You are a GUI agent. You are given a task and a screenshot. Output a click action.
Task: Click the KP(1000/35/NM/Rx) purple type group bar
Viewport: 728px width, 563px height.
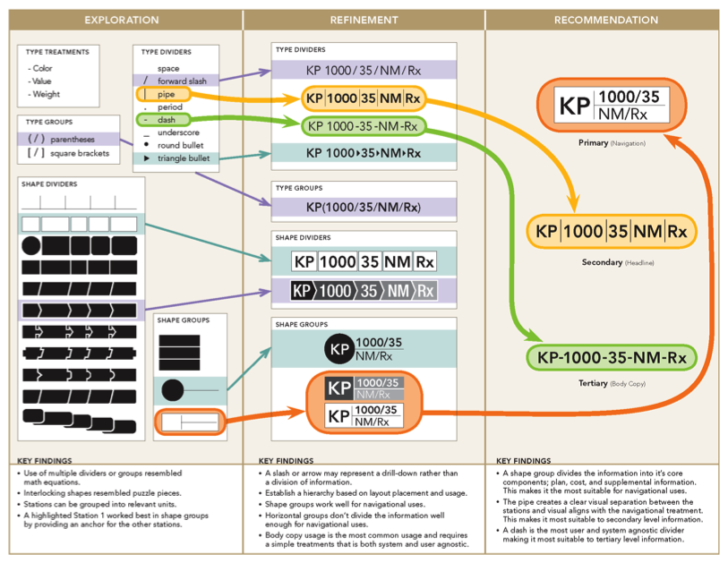pyautogui.click(x=364, y=208)
